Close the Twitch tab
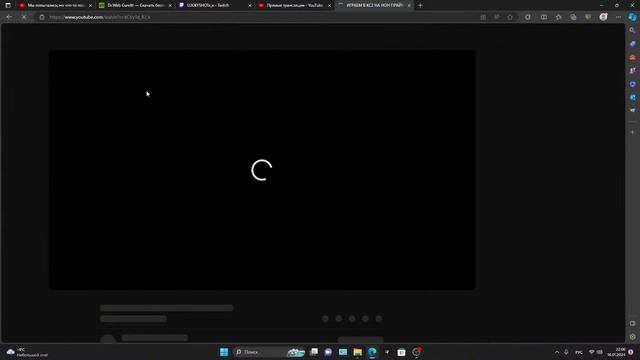 [x=250, y=6]
